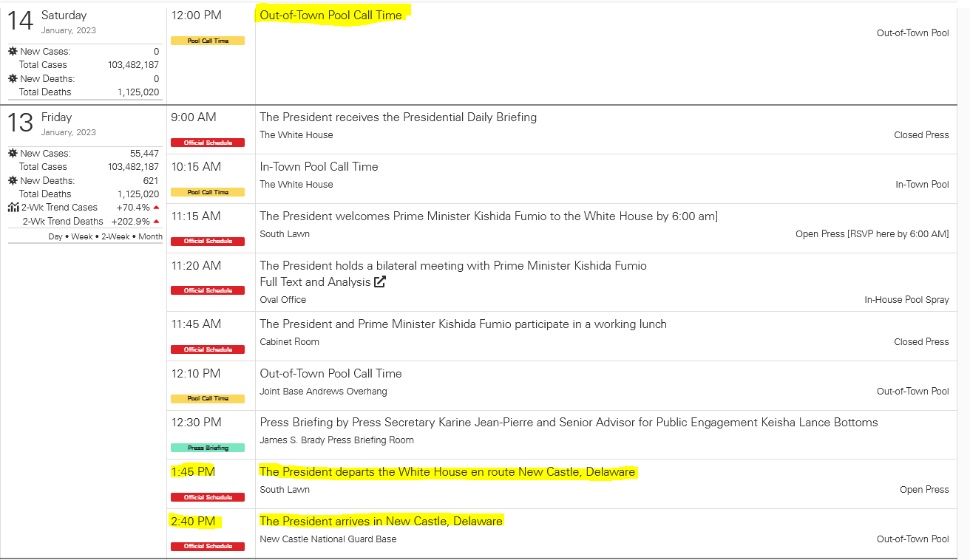Click red up arrow next to +70.4%
The image size is (970, 560).
pos(156,208)
